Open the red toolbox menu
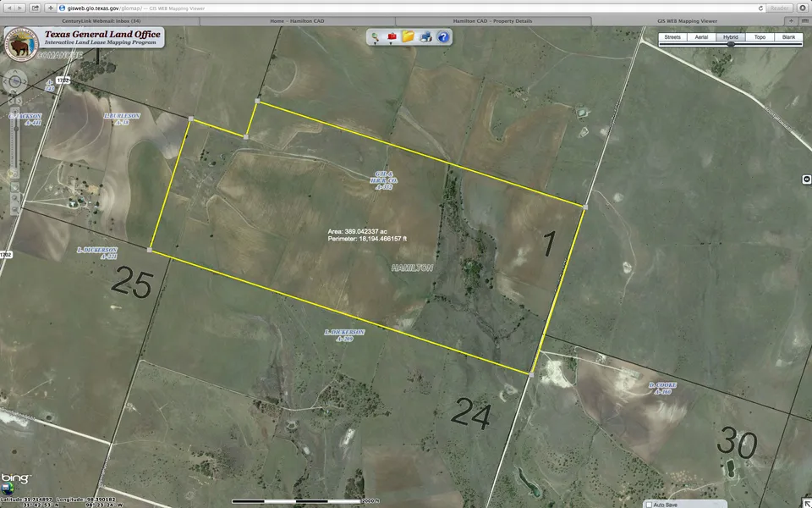 [x=392, y=37]
